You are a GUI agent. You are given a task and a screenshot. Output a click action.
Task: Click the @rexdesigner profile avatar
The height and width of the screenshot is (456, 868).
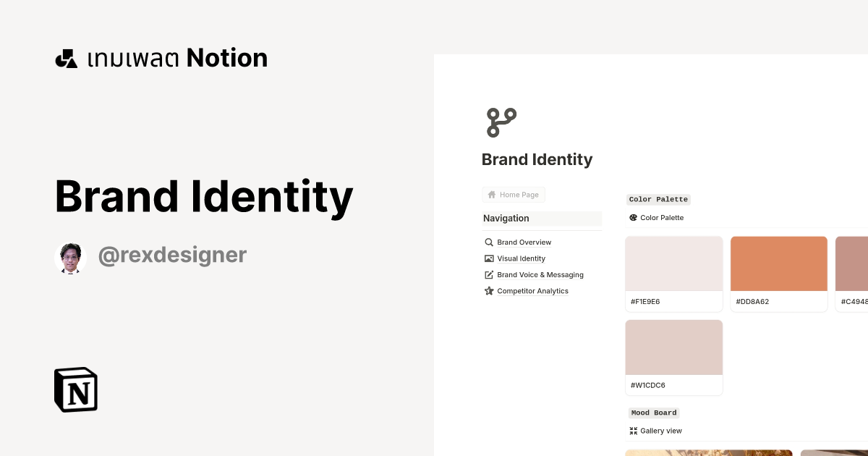tap(70, 257)
